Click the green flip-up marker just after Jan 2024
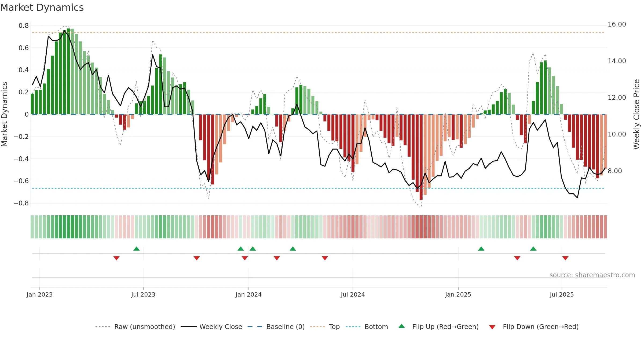This screenshot has width=644, height=362. click(x=253, y=249)
